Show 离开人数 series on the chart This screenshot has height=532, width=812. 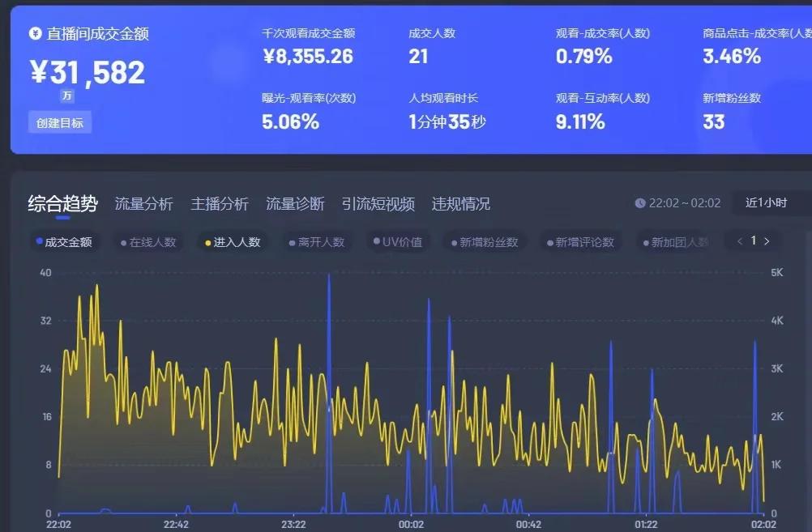coord(317,242)
